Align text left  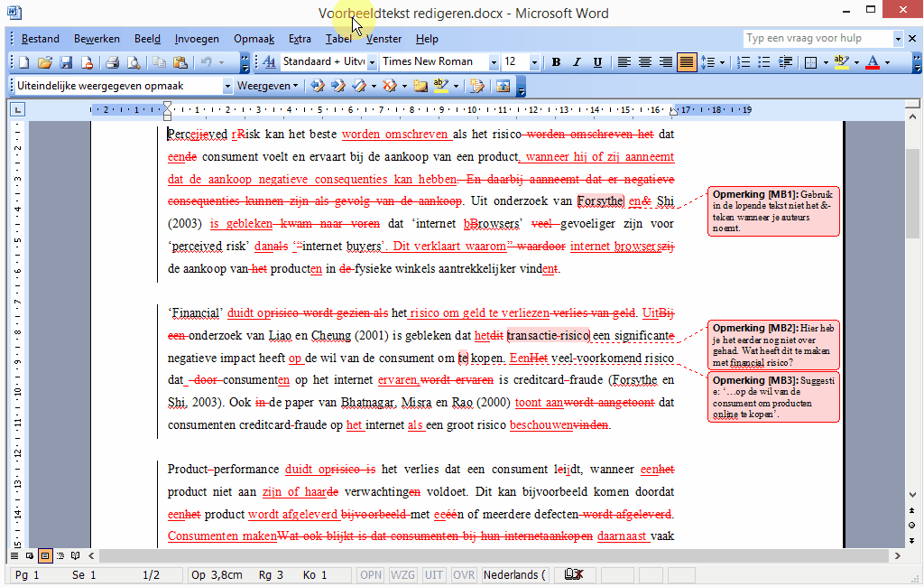[624, 62]
